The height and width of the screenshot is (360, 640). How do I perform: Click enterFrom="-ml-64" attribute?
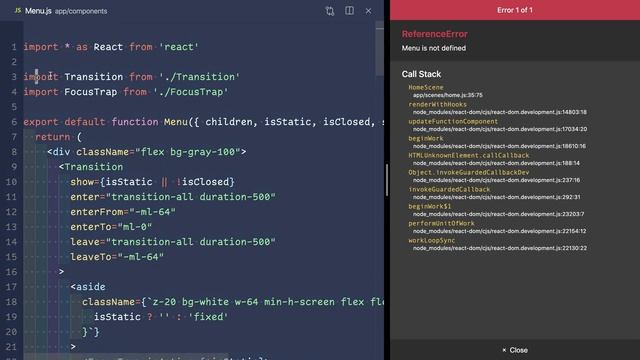point(123,212)
